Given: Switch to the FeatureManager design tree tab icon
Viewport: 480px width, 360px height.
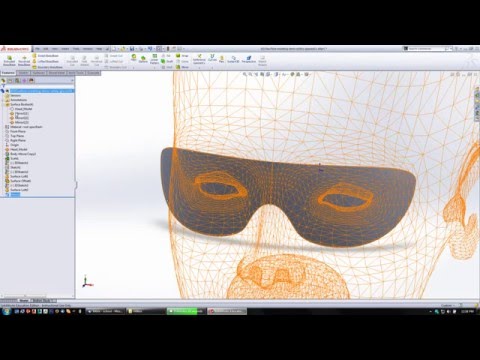Looking at the screenshot, I should click(x=3, y=81).
